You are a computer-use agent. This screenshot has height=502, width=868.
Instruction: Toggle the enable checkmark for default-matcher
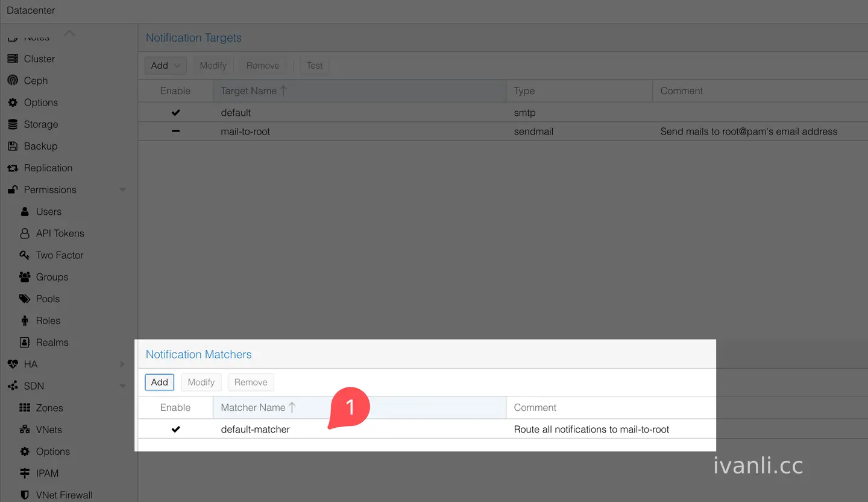[176, 430]
